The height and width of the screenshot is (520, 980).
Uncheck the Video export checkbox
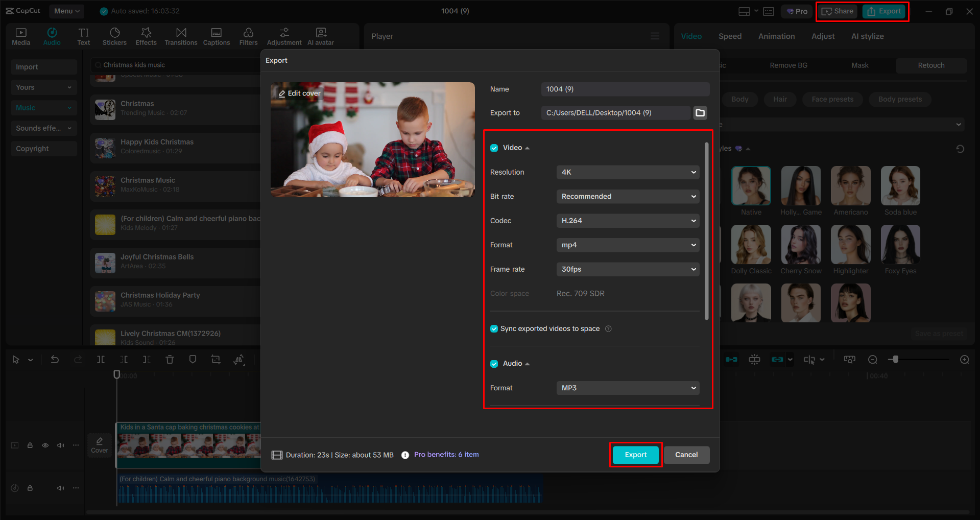coord(494,148)
